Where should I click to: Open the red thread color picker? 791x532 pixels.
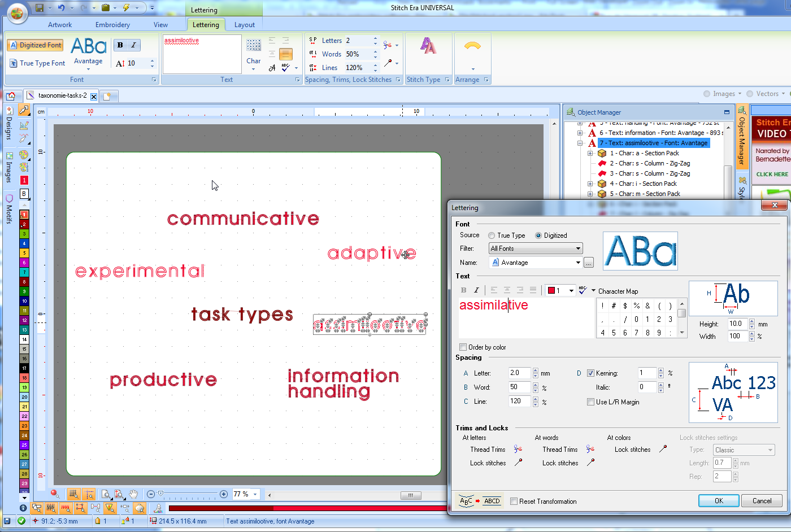tap(571, 290)
